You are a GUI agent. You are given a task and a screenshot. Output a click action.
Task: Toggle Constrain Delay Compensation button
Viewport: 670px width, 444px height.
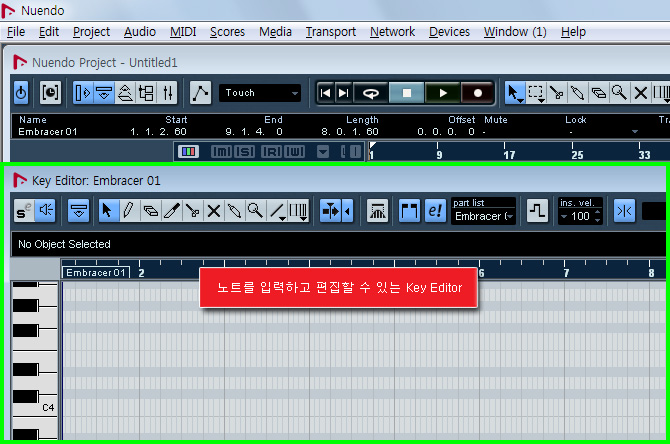50,93
